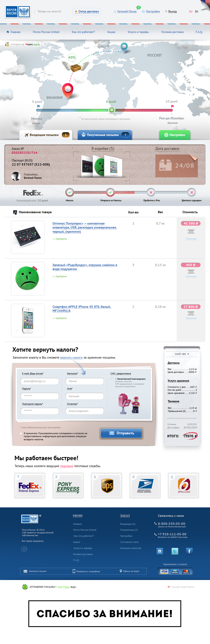Open the Twitter icon in footer

[x=175, y=551]
